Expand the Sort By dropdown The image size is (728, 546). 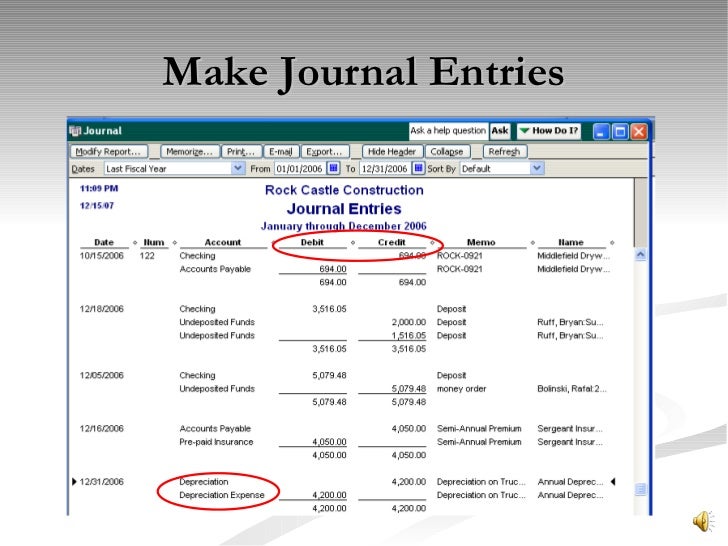click(537, 168)
